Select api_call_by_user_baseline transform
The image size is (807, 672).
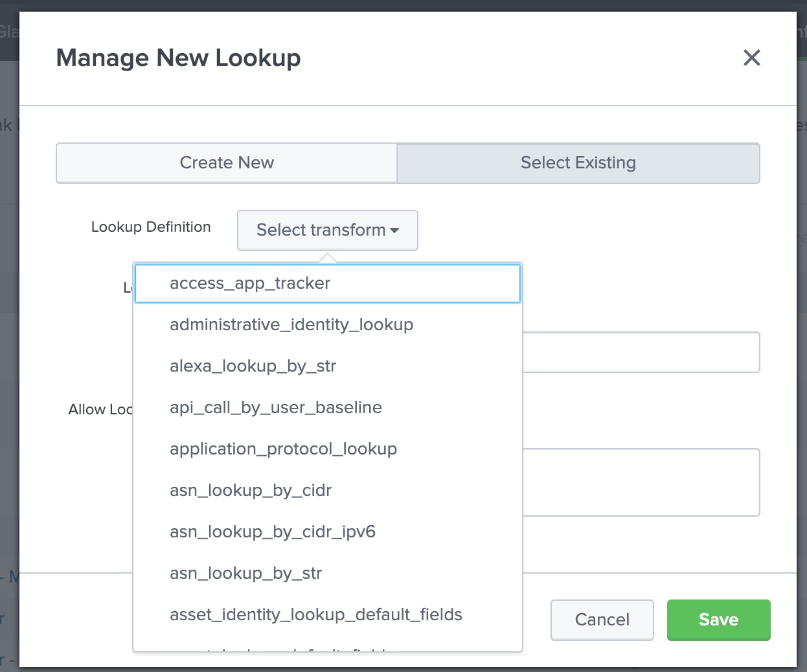point(328,407)
